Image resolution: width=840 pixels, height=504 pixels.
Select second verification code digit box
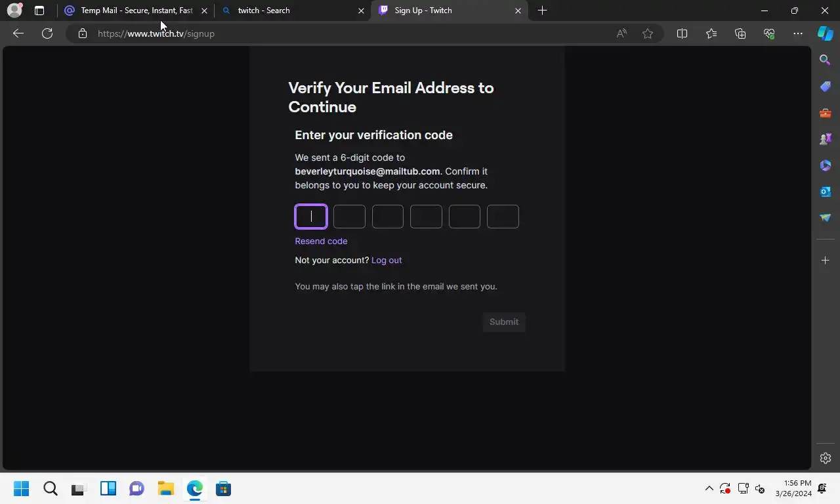[x=349, y=217]
